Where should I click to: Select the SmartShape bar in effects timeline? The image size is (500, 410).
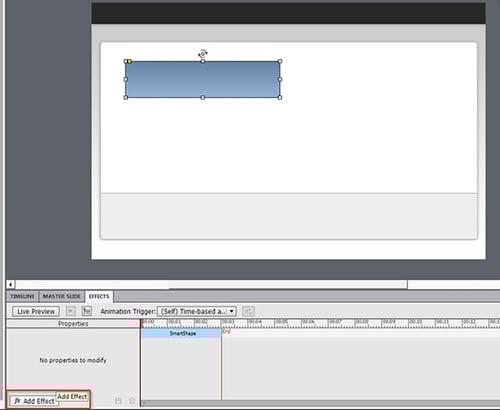pyautogui.click(x=181, y=333)
